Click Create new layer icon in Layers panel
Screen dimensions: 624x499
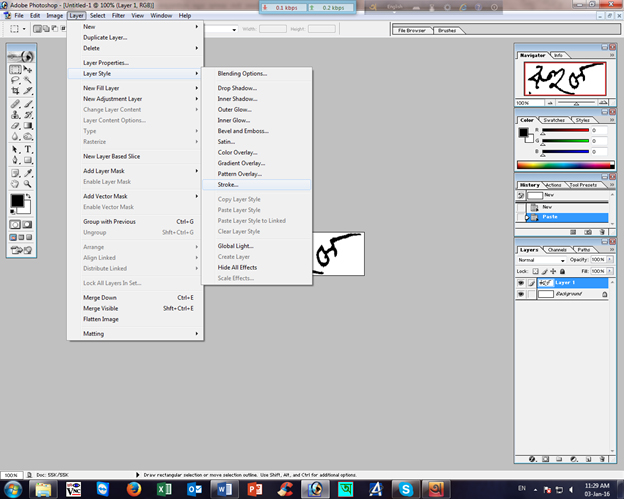588,459
